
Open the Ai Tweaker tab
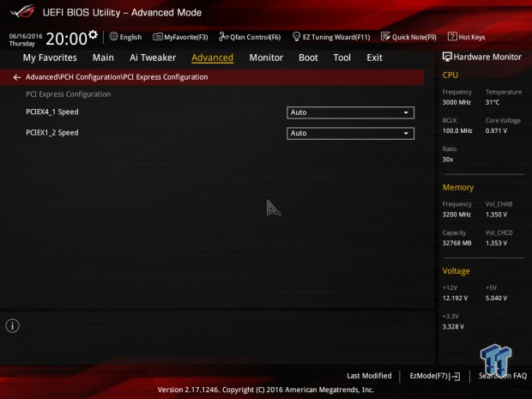tap(153, 57)
